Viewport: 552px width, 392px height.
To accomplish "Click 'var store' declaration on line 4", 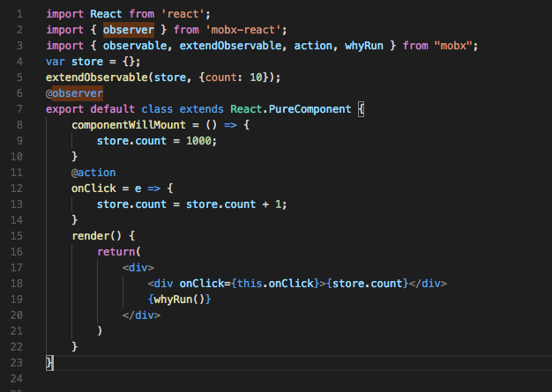I will [x=75, y=62].
